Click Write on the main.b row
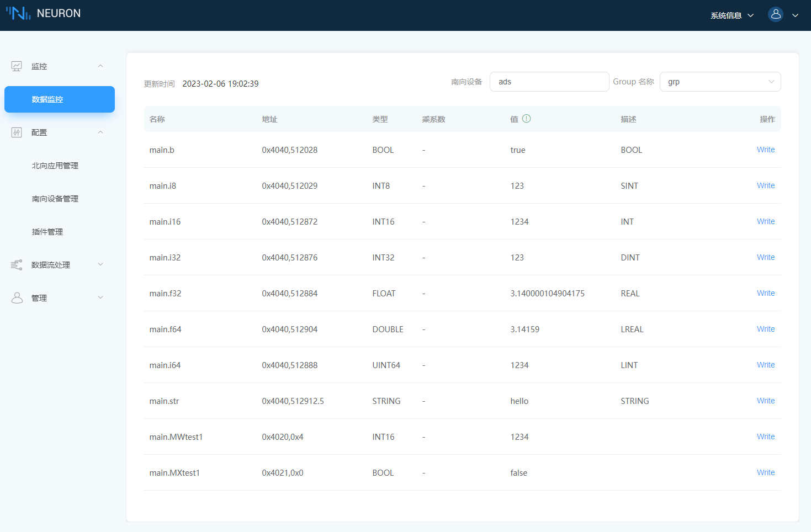This screenshot has width=811, height=532. (x=766, y=150)
